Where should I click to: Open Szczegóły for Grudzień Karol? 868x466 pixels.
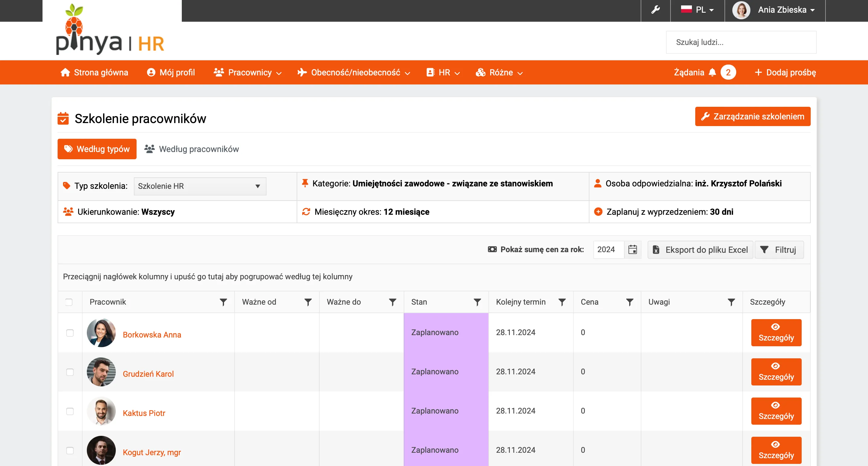pos(776,372)
